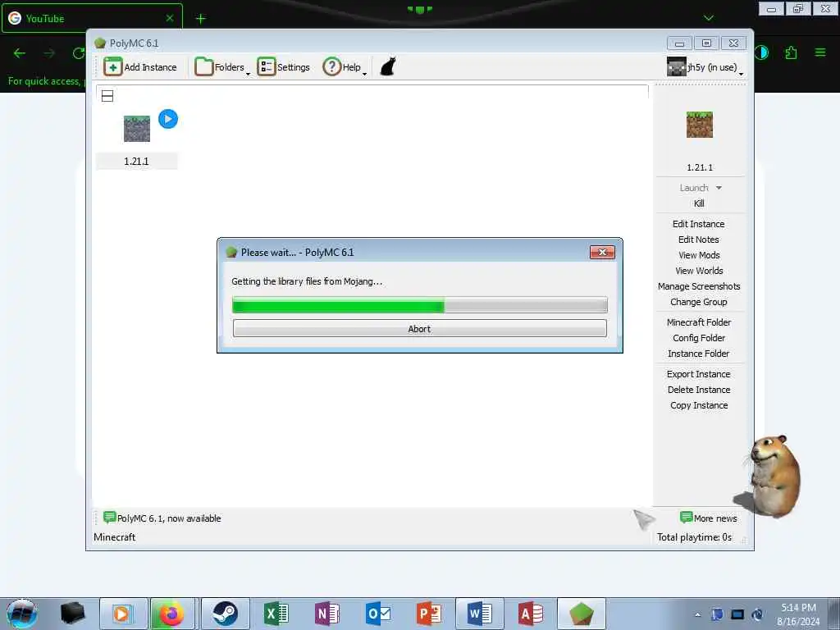
Task: Click the Total playtime status text
Action: 694,536
